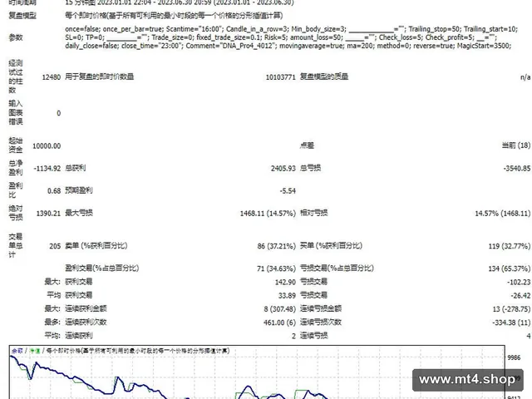The image size is (532, 399).
Task: Click the gross profit value 2405.93
Action: pyautogui.click(x=283, y=168)
